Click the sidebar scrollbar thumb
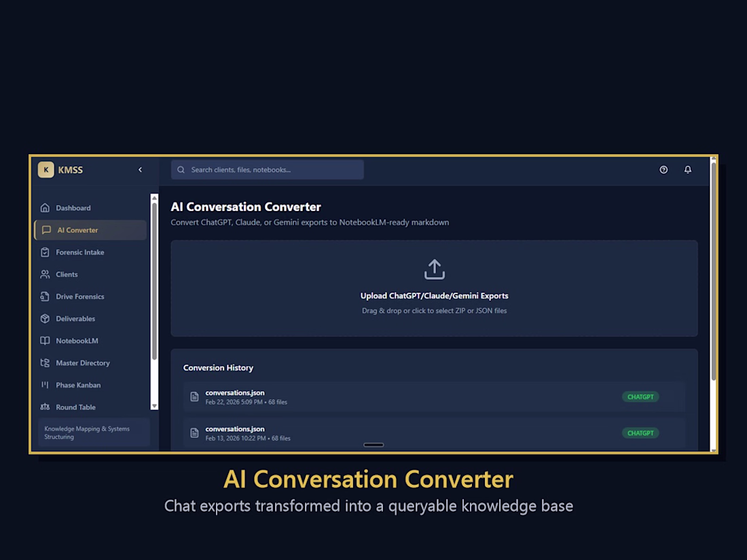Screen dimensions: 747x560 click(x=154, y=281)
